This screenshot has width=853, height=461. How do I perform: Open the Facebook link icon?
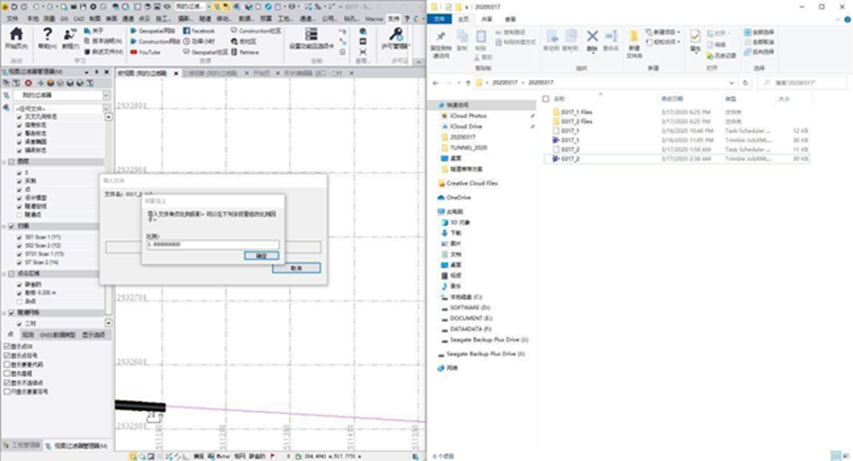[185, 31]
